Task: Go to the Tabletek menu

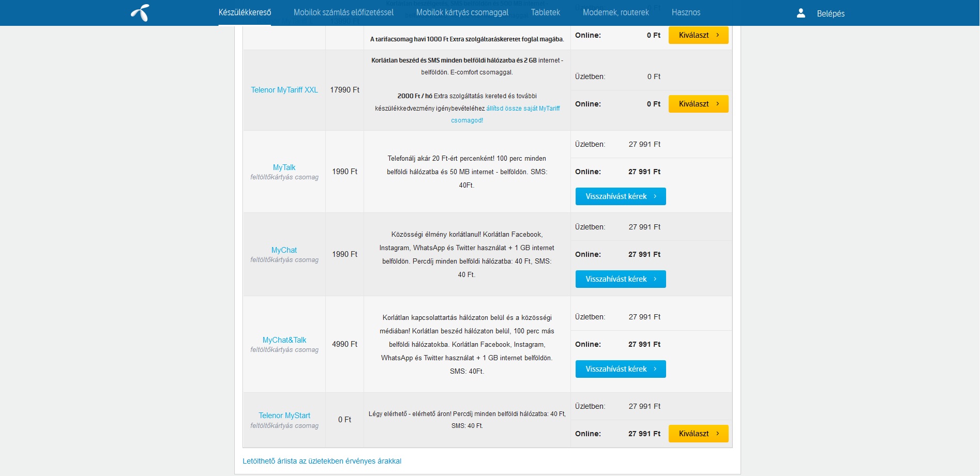Action: [546, 12]
